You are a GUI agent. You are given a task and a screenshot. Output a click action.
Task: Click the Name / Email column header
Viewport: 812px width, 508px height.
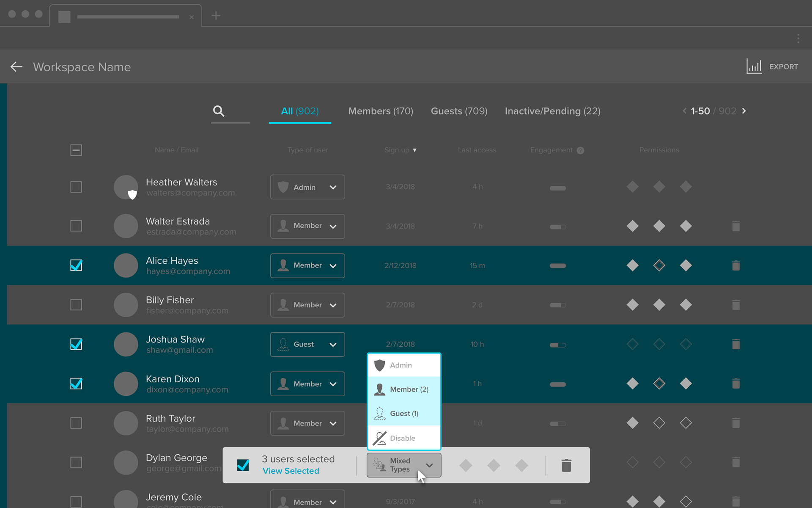tap(176, 150)
